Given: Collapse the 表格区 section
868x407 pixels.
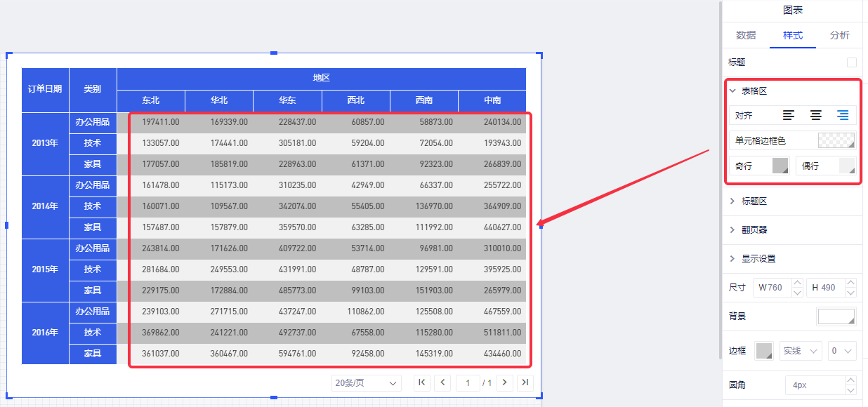Looking at the screenshot, I should [x=732, y=91].
